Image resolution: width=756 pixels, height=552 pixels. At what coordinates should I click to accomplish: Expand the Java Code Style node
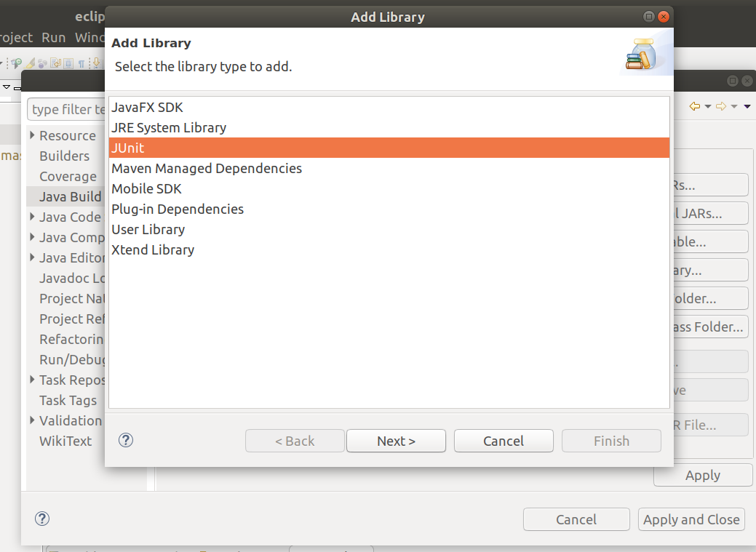point(32,217)
